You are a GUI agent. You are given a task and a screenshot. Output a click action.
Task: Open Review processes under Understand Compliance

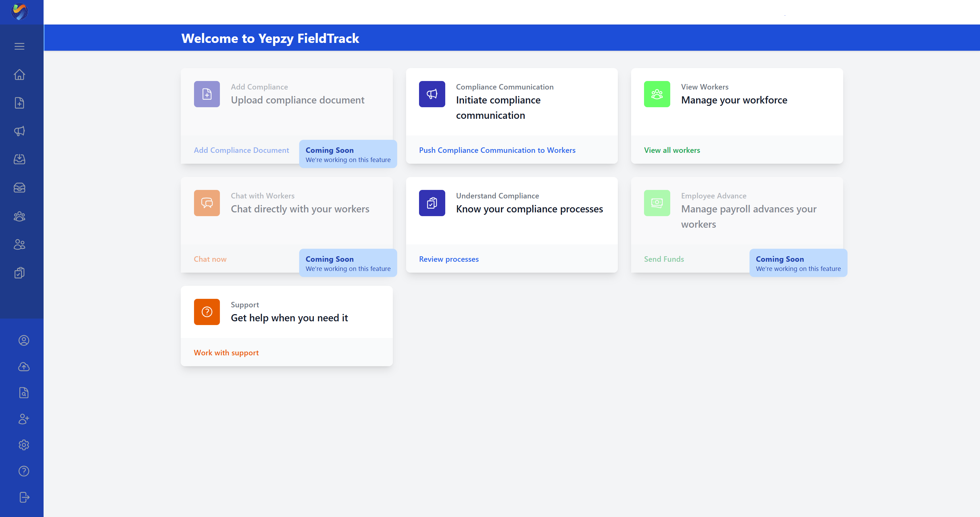[x=449, y=259]
